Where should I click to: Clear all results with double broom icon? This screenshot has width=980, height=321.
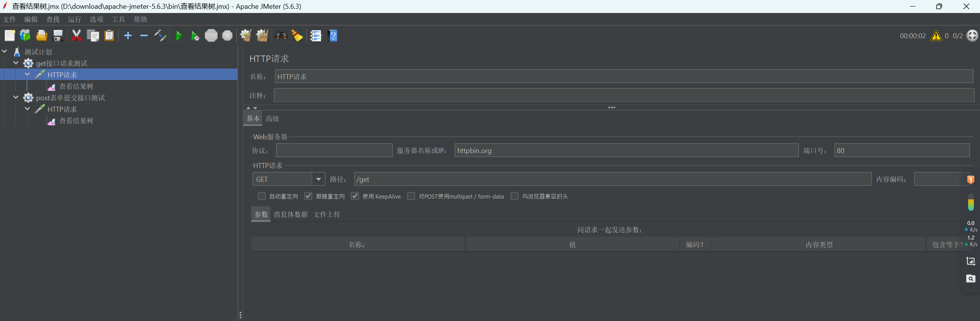point(262,36)
